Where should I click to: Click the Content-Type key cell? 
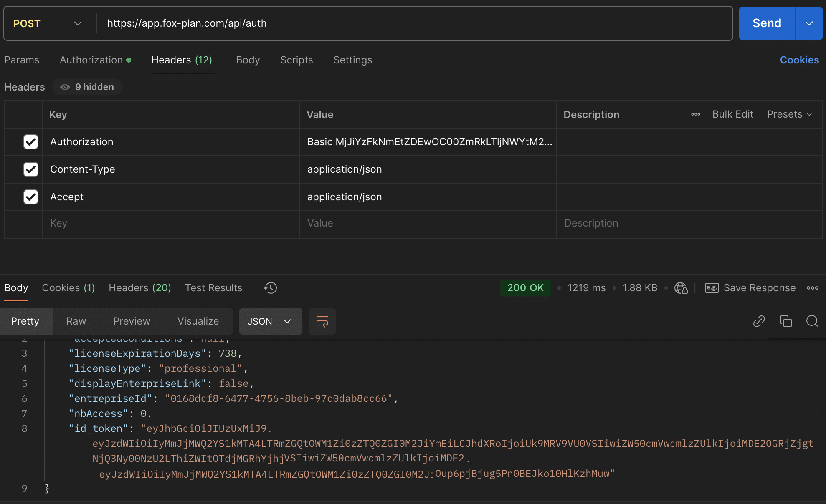[170, 169]
